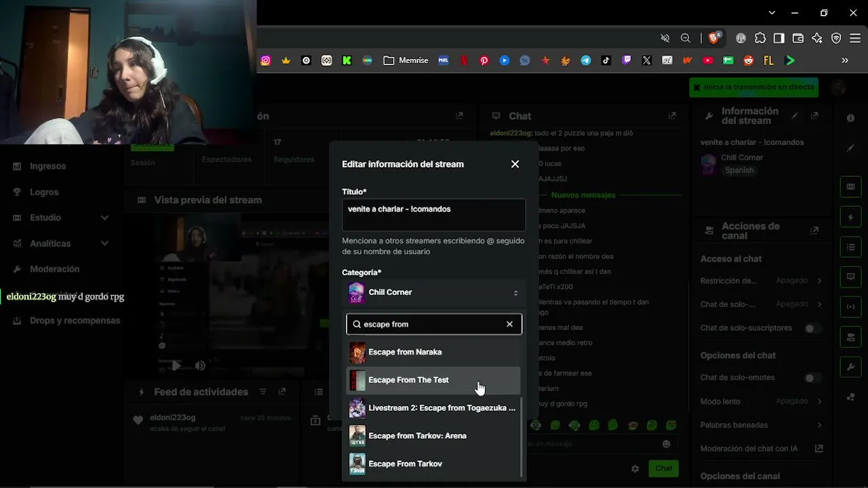Expand the Analíticas sidebar section
Viewport: 868px width, 488px height.
point(62,243)
